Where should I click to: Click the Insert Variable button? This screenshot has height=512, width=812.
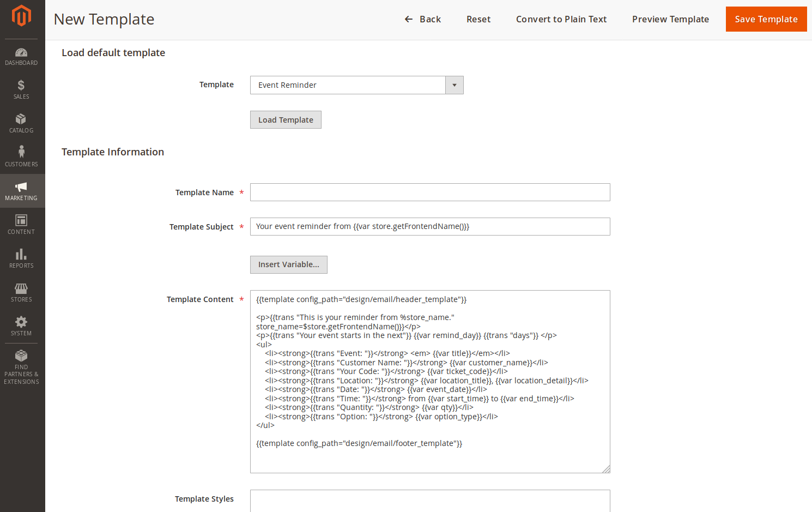(288, 264)
